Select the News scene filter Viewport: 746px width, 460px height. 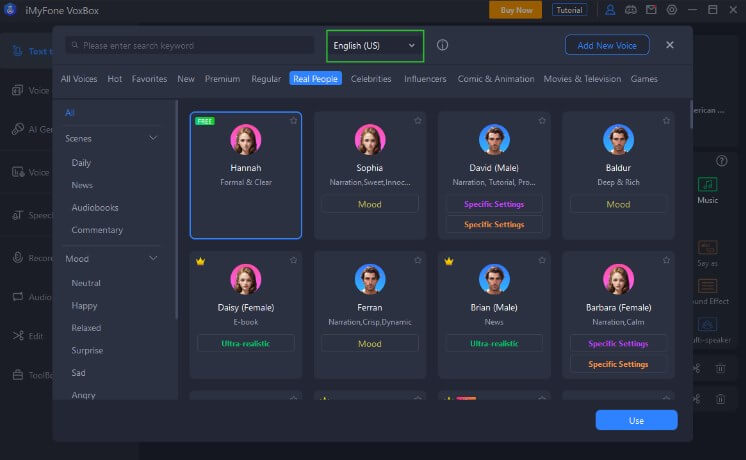coord(82,185)
